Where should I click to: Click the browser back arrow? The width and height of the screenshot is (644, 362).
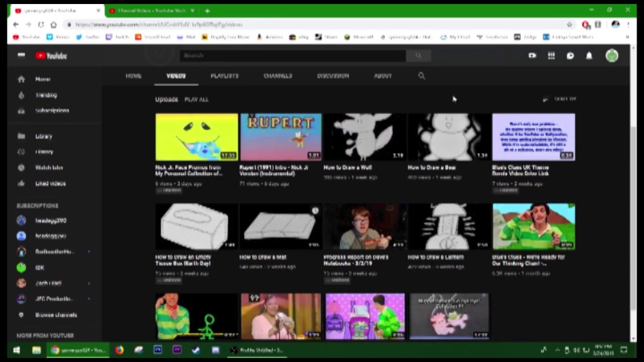pyautogui.click(x=16, y=25)
